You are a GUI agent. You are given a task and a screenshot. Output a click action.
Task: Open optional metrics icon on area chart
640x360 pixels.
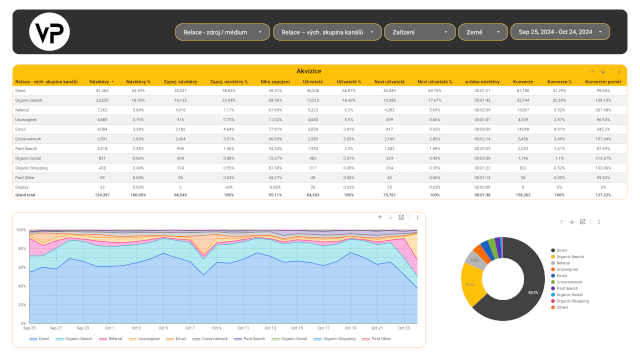coord(402,218)
